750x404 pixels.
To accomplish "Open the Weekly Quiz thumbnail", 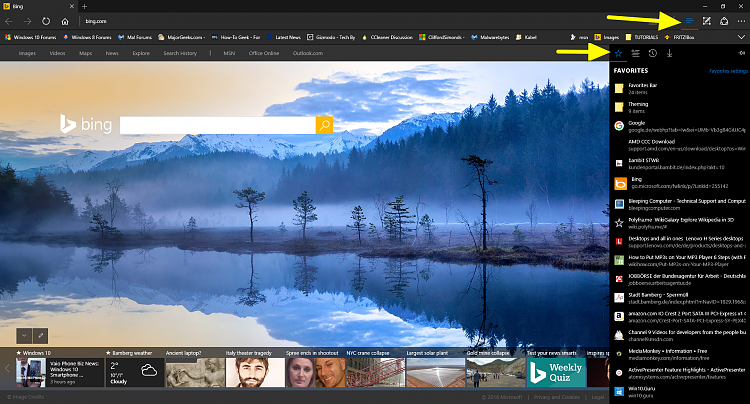I will pos(556,372).
